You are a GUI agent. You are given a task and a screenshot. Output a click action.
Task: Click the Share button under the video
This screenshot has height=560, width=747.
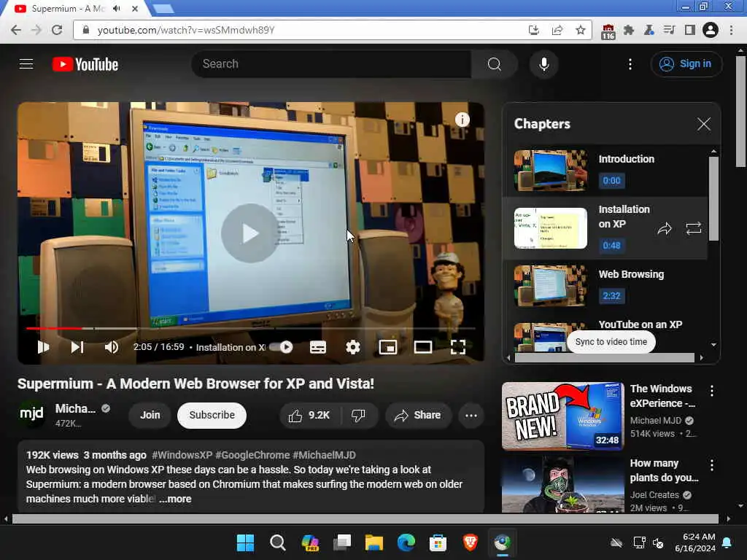click(417, 415)
